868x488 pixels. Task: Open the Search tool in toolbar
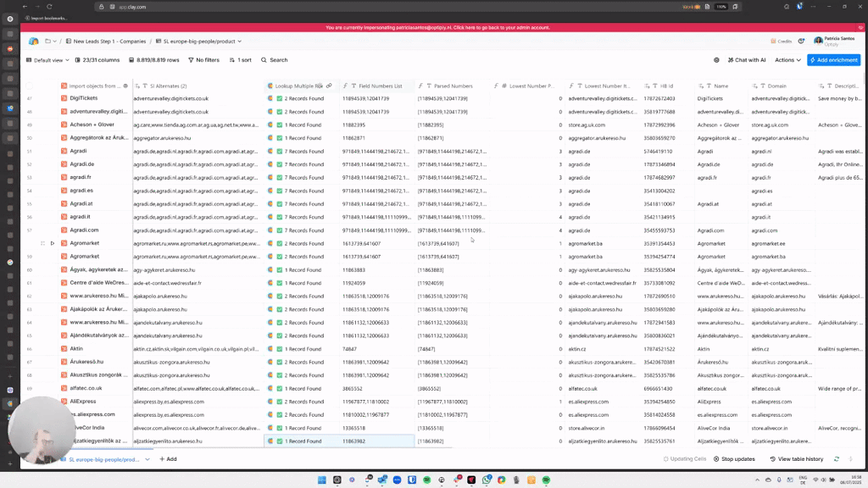point(274,60)
